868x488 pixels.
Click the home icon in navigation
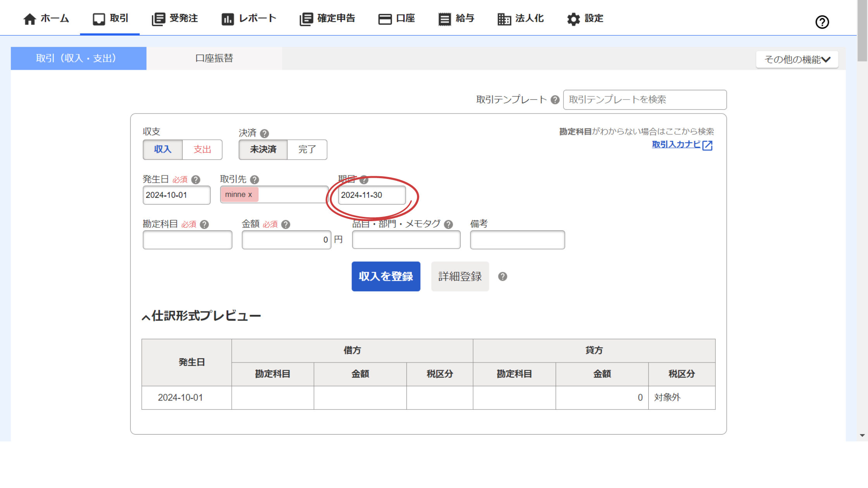tap(30, 19)
